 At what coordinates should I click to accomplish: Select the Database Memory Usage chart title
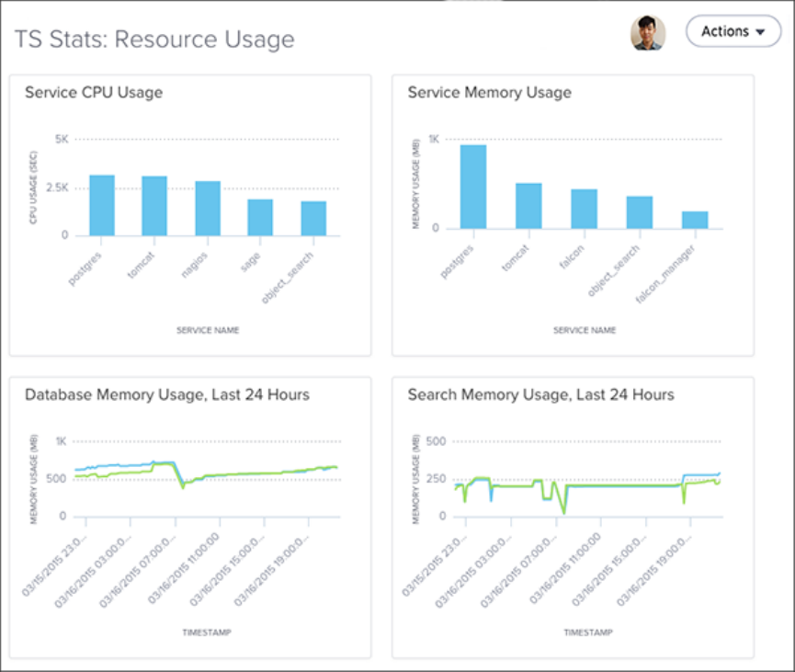(167, 394)
